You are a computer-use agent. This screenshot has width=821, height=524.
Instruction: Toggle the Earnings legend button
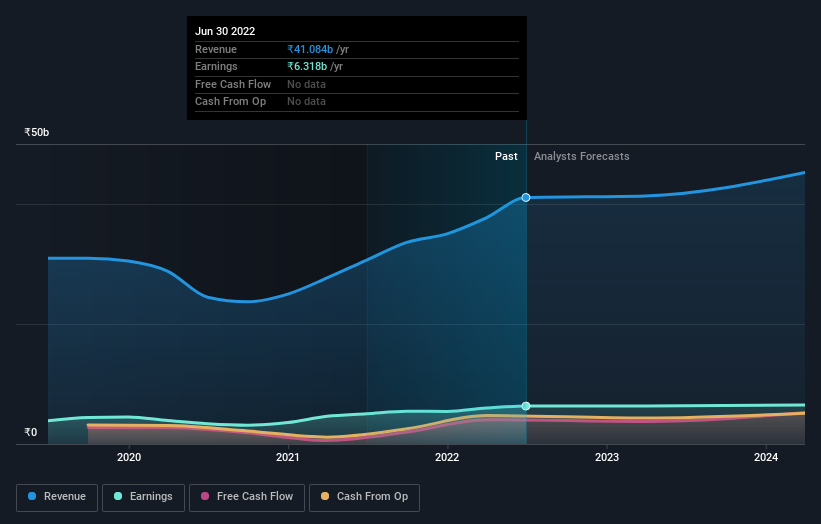click(143, 497)
